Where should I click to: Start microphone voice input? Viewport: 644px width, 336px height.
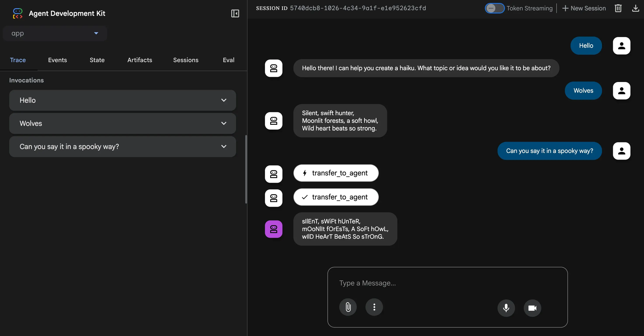point(506,308)
